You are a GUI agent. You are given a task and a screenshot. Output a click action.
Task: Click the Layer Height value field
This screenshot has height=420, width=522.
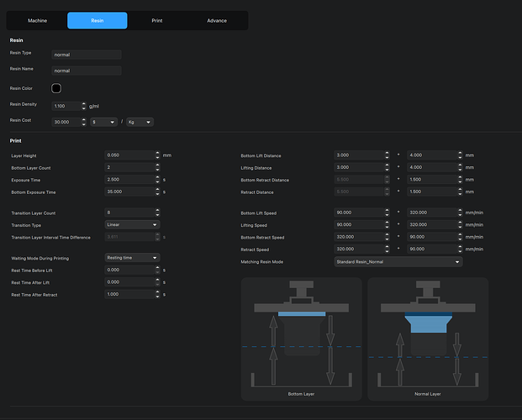click(129, 155)
